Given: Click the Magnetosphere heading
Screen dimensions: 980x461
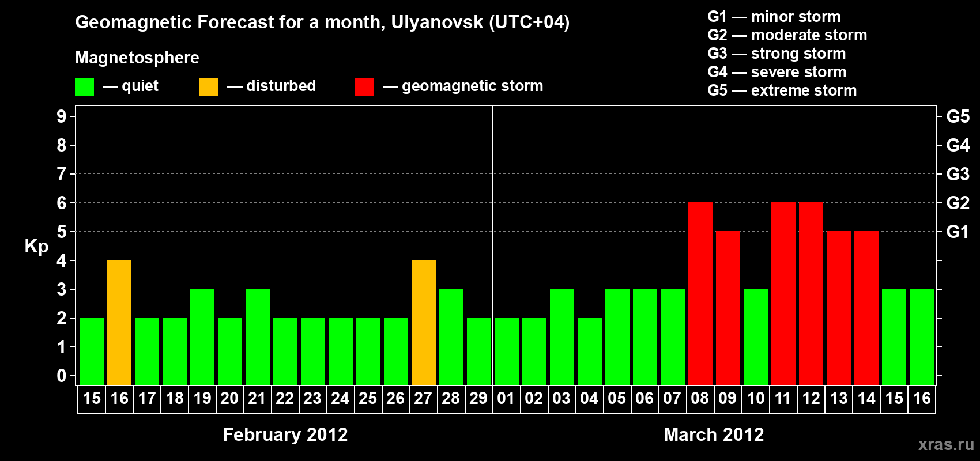Looking at the screenshot, I should pos(137,58).
